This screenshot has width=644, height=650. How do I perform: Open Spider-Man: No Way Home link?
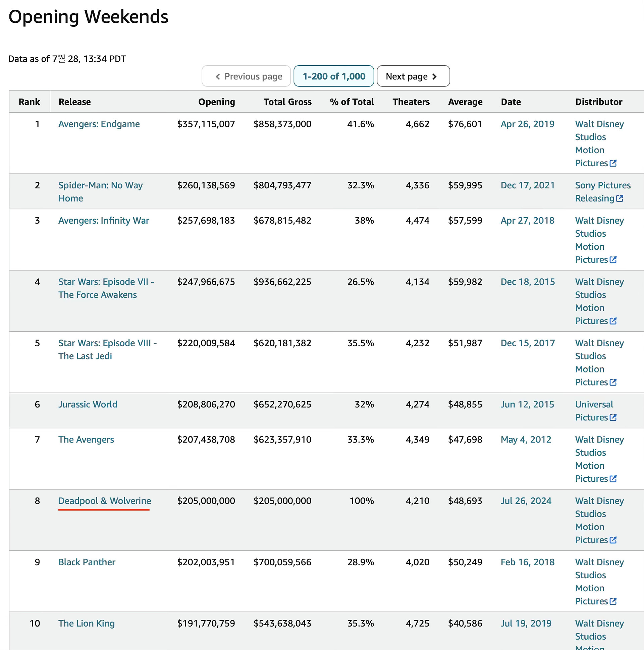point(100,192)
